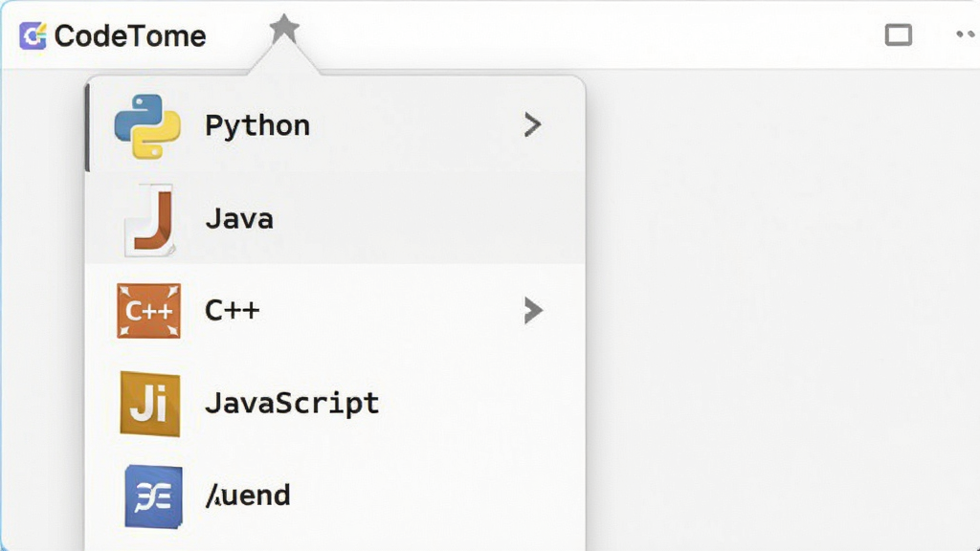The height and width of the screenshot is (551, 980).
Task: Click the window layout rectangle icon
Action: click(898, 35)
